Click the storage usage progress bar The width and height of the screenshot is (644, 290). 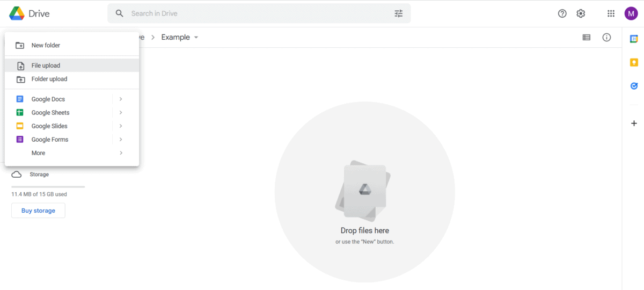pos(48,187)
